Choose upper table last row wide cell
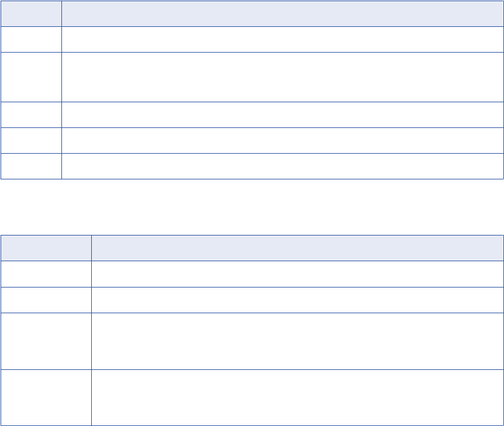The width and height of the screenshot is (504, 426). click(x=282, y=167)
